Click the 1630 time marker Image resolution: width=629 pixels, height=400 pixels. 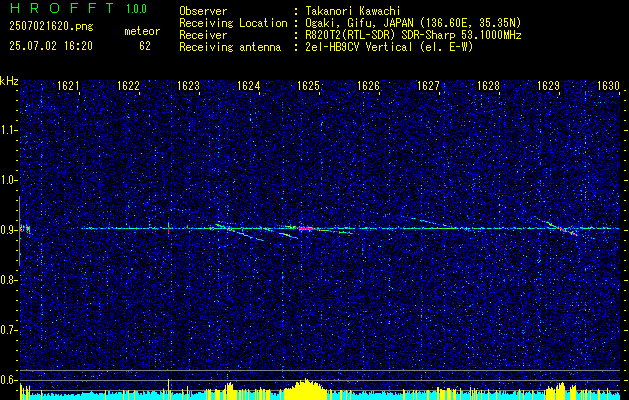(x=609, y=85)
